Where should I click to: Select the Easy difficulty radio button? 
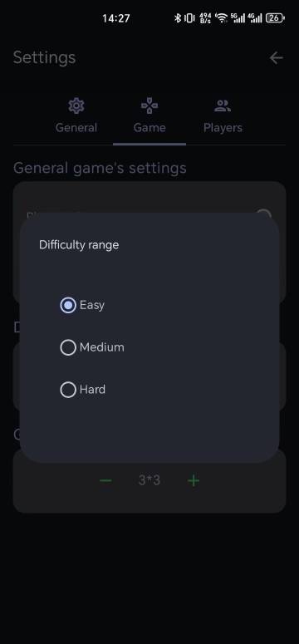pos(68,305)
